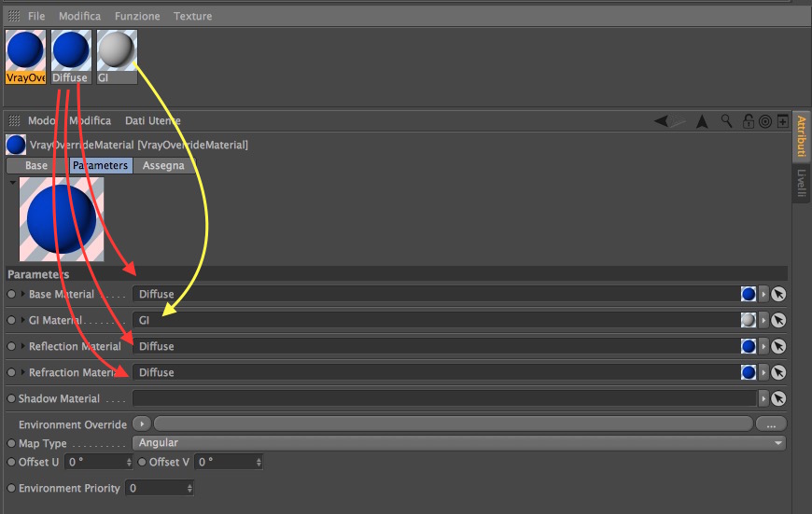
Task: Expand the Reflection Material disclosure triangle
Action: tap(22, 346)
